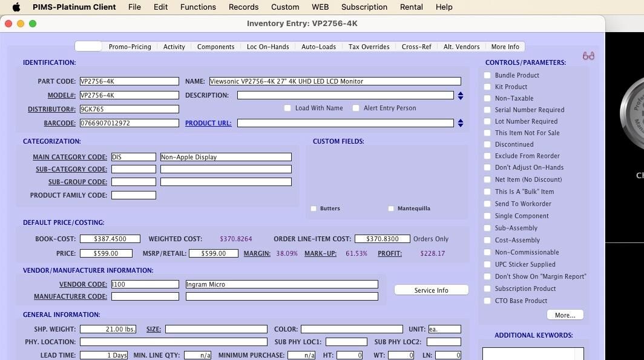The image size is (644, 360).
Task: Click the glasses view icon
Action: (x=588, y=56)
